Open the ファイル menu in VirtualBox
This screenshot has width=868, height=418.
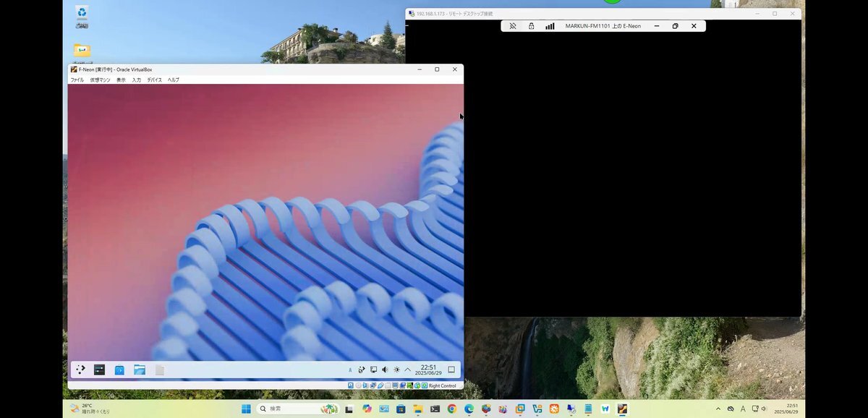[x=77, y=80]
